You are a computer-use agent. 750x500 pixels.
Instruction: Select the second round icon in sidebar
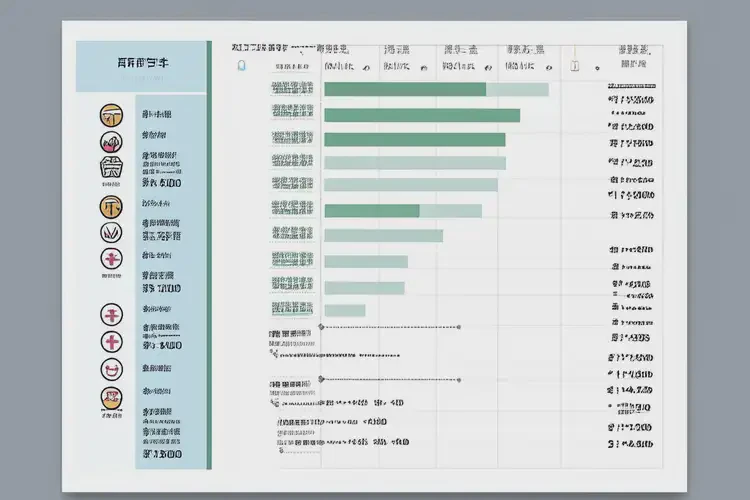[111, 142]
